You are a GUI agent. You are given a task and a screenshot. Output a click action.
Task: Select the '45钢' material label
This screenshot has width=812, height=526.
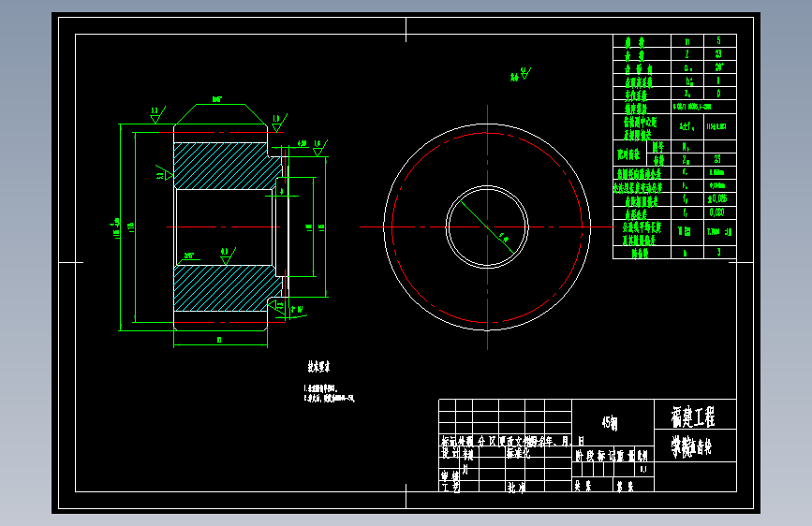pyautogui.click(x=610, y=423)
